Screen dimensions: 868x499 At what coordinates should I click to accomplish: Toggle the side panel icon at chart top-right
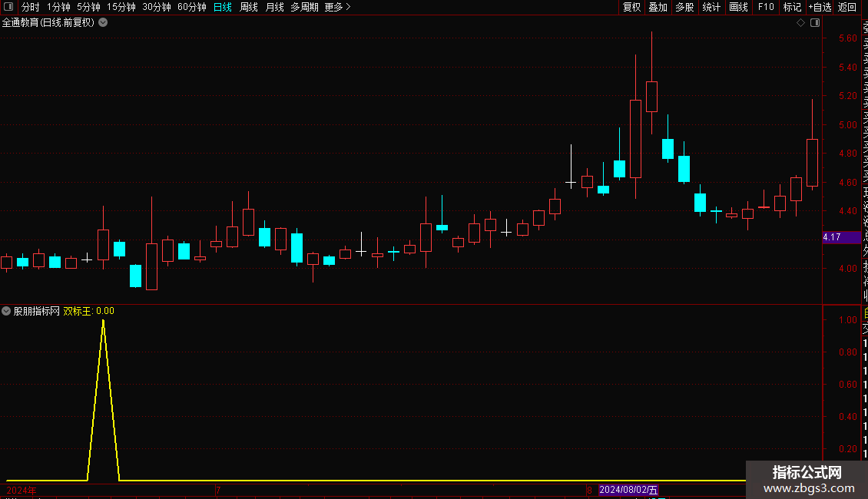815,23
